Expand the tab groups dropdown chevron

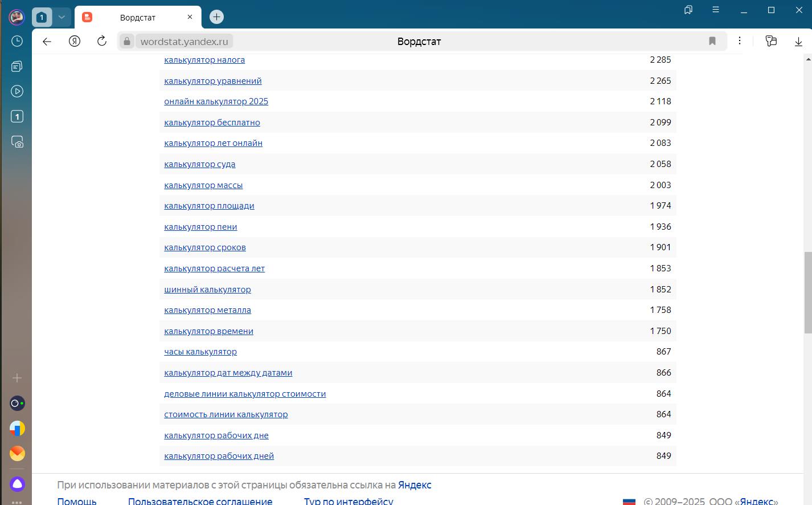point(61,17)
